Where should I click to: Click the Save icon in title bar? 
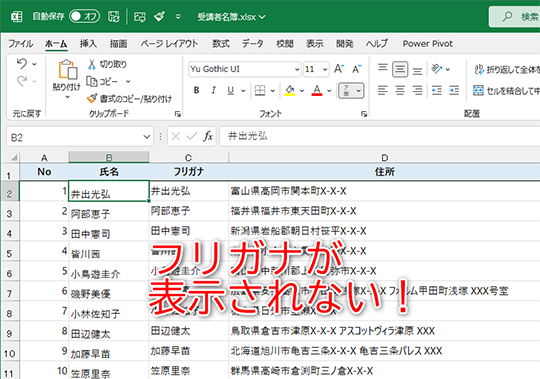113,17
